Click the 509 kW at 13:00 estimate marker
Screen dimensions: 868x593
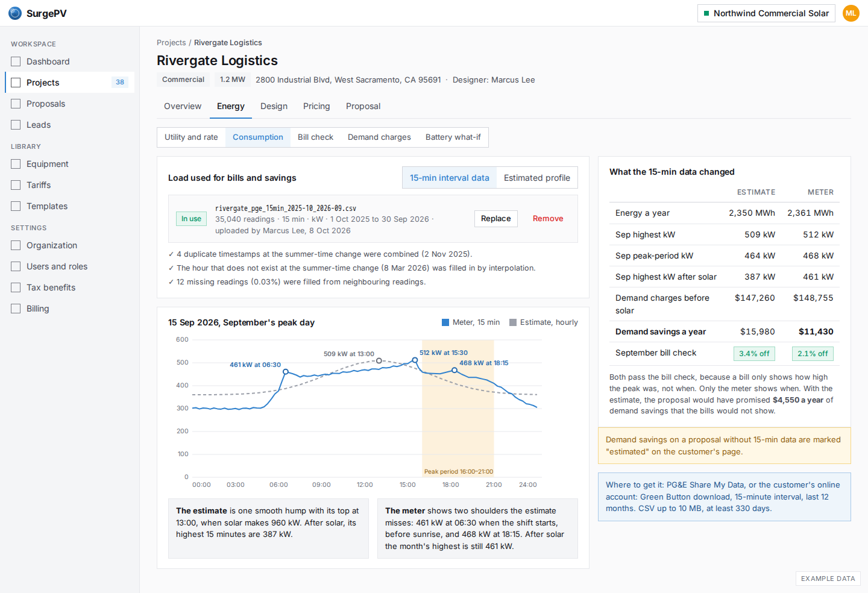(379, 361)
